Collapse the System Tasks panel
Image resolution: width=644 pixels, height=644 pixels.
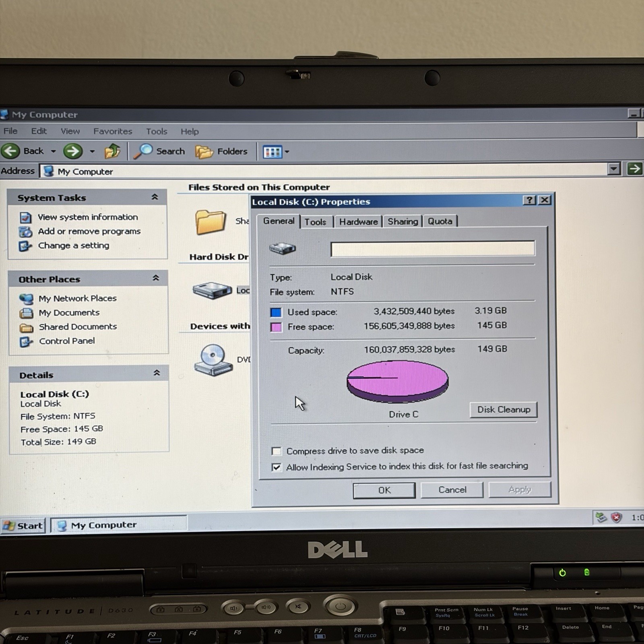click(x=155, y=197)
